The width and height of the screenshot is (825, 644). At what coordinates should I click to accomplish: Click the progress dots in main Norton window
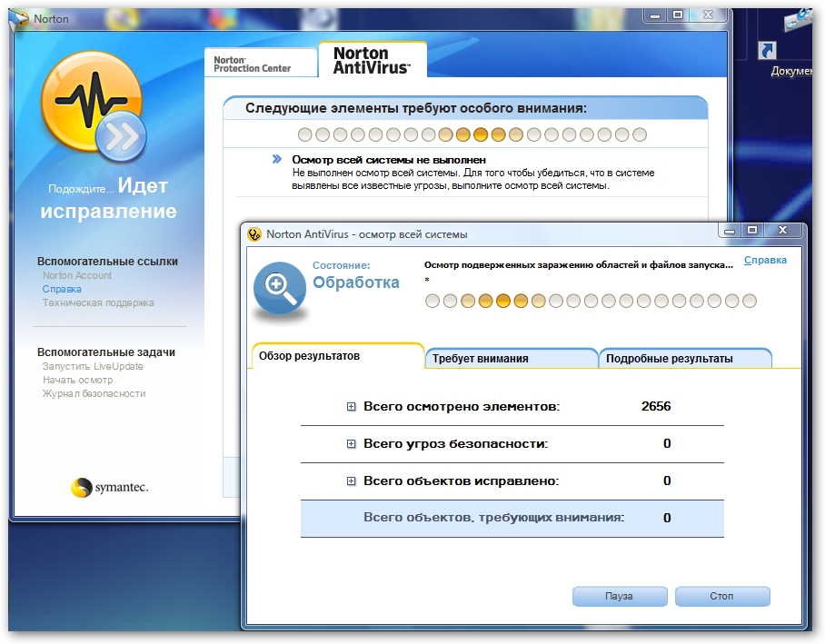pos(472,134)
